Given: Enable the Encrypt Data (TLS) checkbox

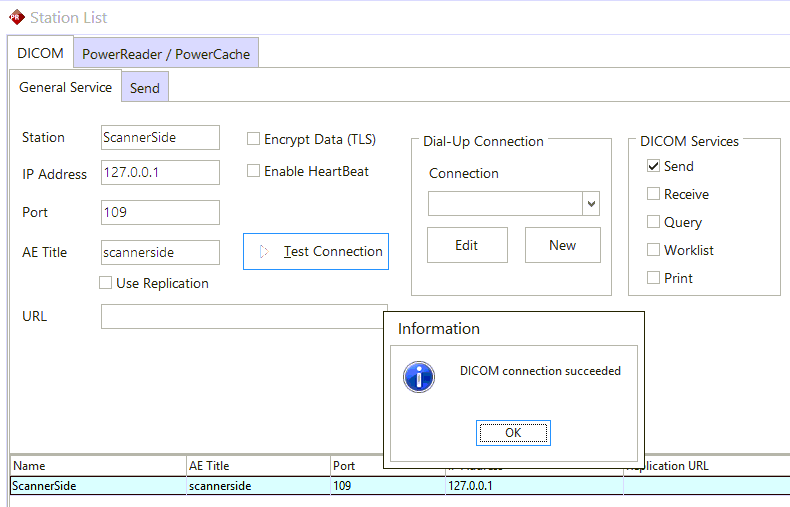Looking at the screenshot, I should (x=254, y=140).
